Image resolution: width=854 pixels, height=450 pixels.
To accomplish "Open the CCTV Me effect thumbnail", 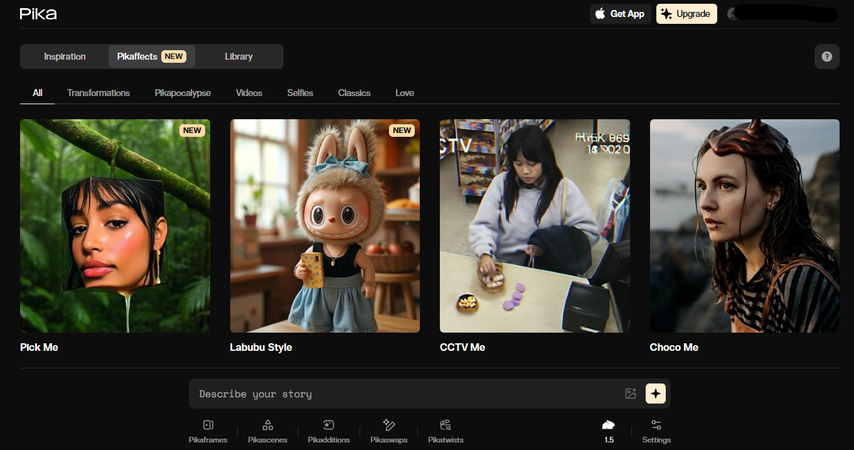I will tap(535, 226).
